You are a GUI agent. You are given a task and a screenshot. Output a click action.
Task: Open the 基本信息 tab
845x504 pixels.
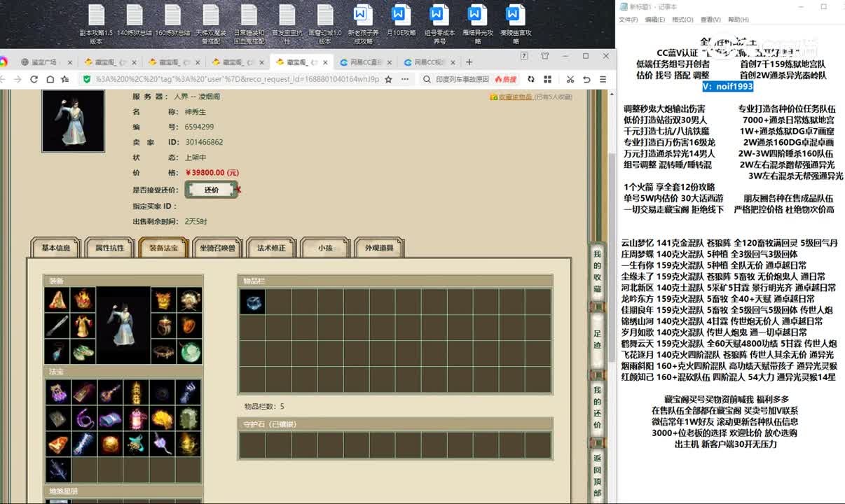click(x=56, y=248)
